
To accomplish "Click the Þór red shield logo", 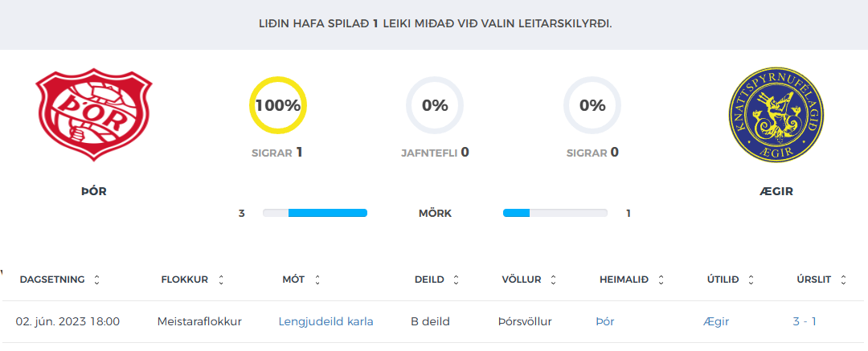I will pos(93,115).
